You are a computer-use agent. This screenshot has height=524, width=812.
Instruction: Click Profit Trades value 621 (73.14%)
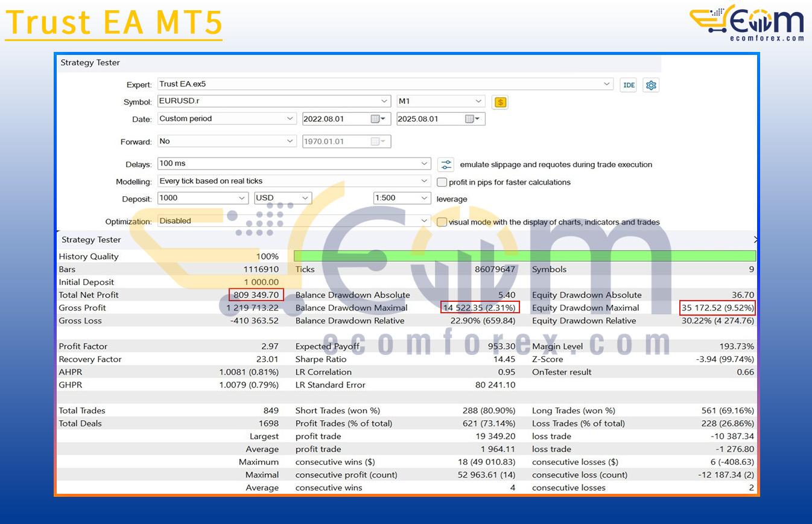coord(489,423)
